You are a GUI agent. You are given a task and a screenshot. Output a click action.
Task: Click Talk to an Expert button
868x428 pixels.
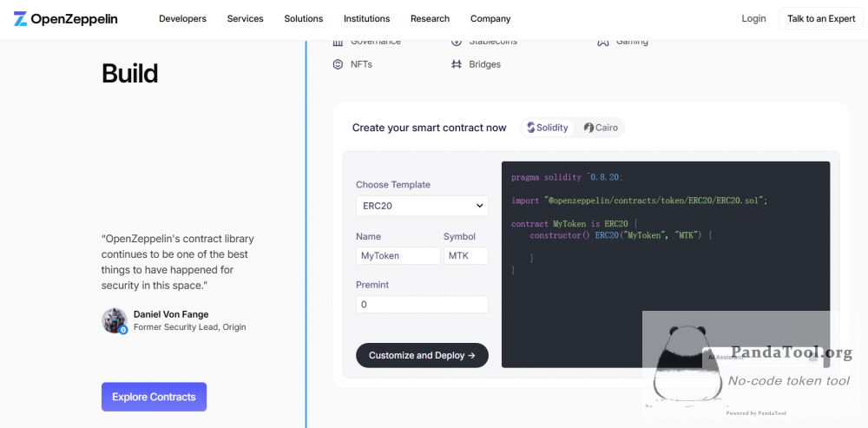(x=821, y=19)
